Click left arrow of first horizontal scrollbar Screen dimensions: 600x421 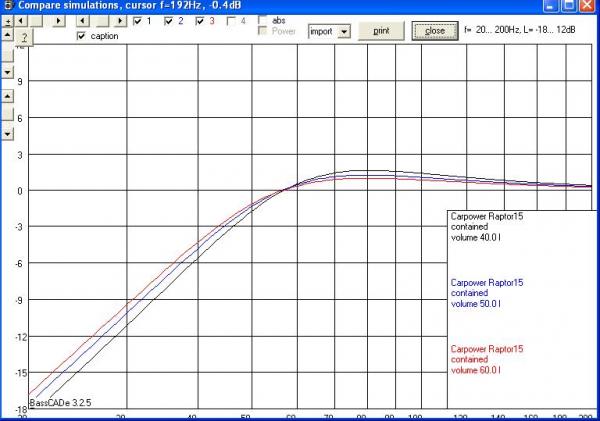[x=20, y=20]
